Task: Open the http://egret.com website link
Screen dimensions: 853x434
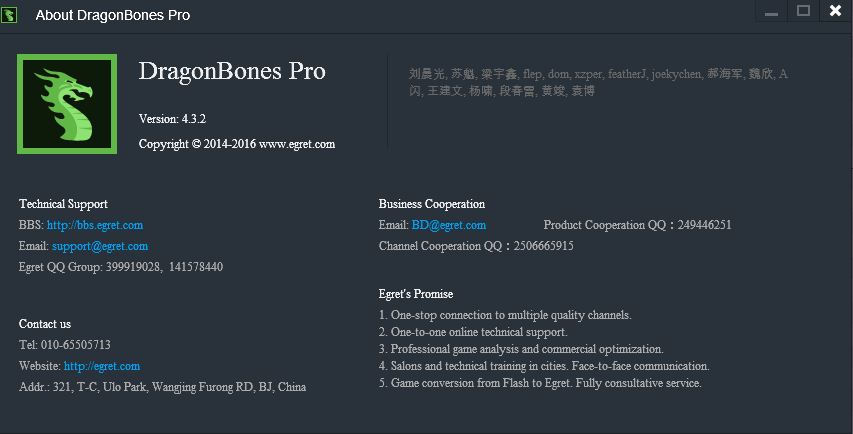Action: point(102,367)
